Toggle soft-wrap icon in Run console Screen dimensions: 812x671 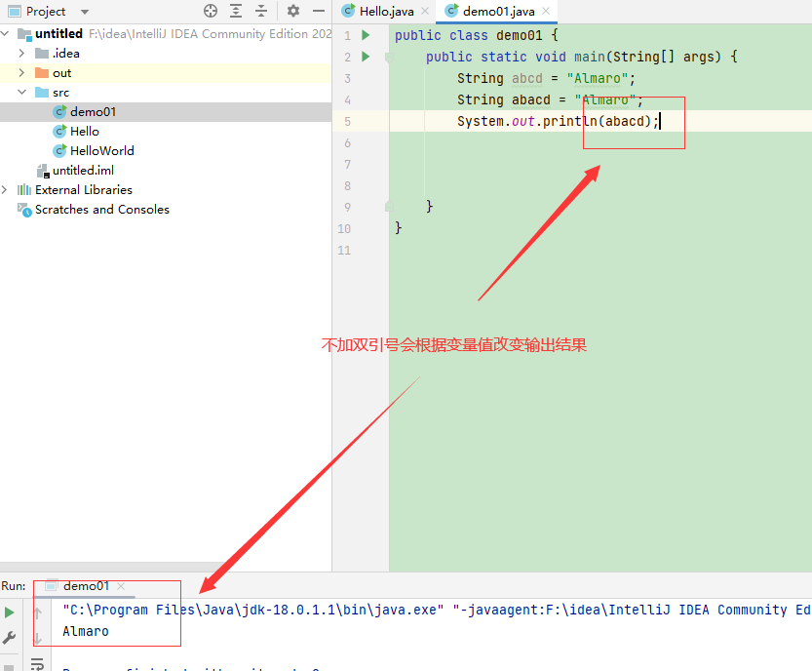pyautogui.click(x=37, y=664)
